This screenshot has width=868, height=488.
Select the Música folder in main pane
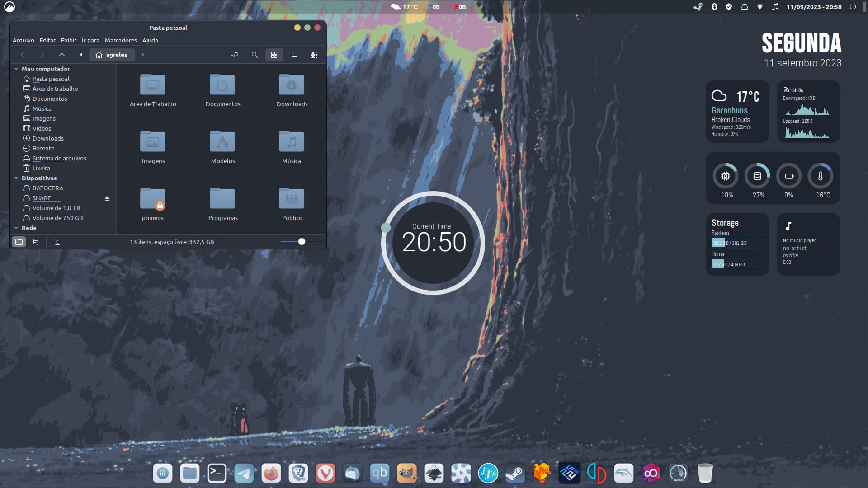292,141
